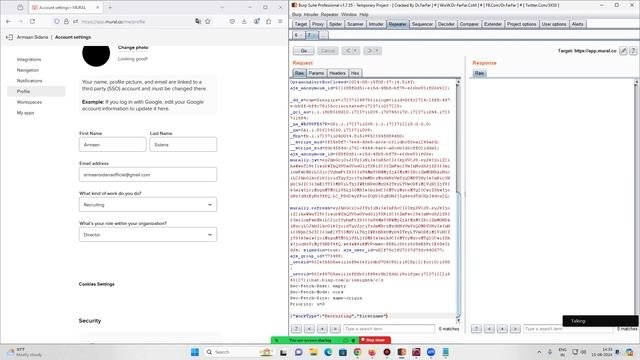The height and width of the screenshot is (360, 640).
Task: Click the browser back arrow
Action: tap(9, 21)
